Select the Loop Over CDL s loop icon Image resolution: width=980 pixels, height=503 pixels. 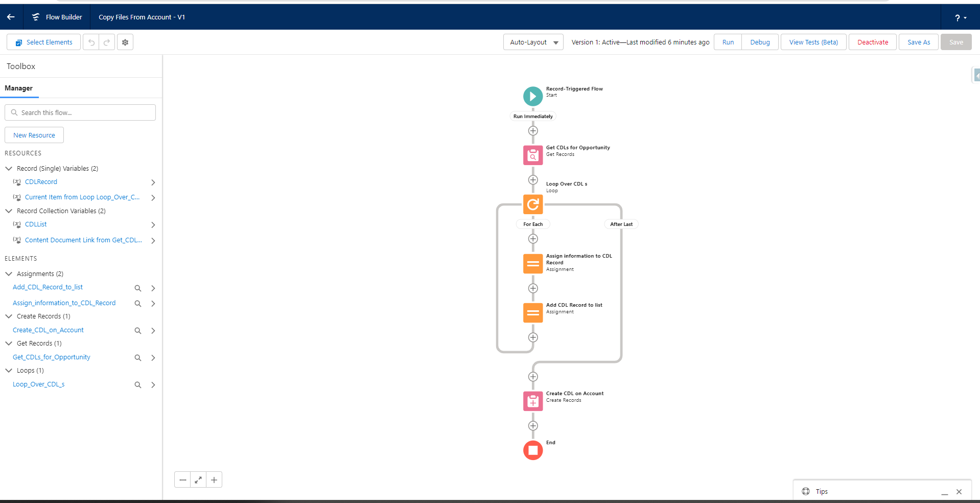click(533, 204)
